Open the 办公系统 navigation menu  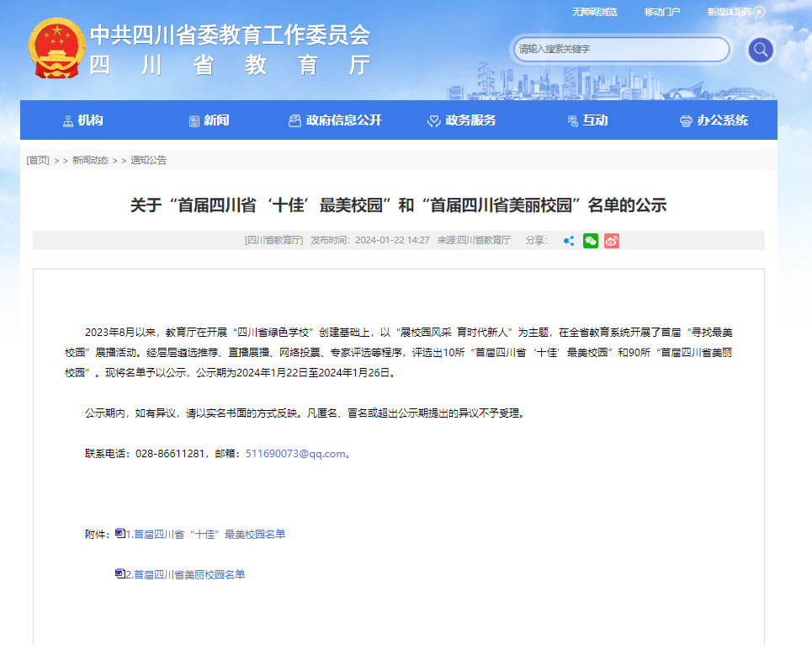click(x=714, y=120)
